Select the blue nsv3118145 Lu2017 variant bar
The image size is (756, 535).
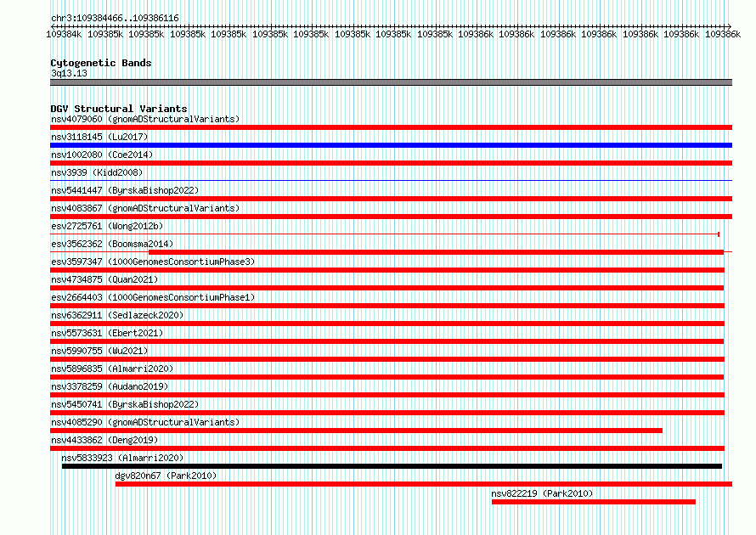391,145
